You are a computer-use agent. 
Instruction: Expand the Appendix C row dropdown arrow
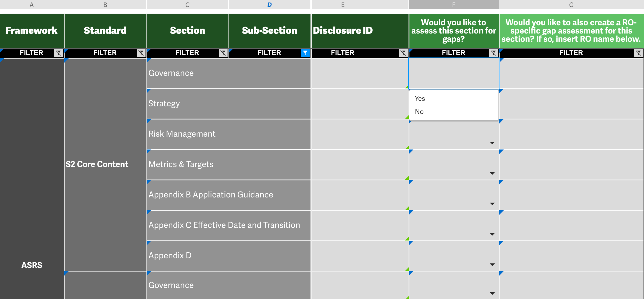[492, 234]
